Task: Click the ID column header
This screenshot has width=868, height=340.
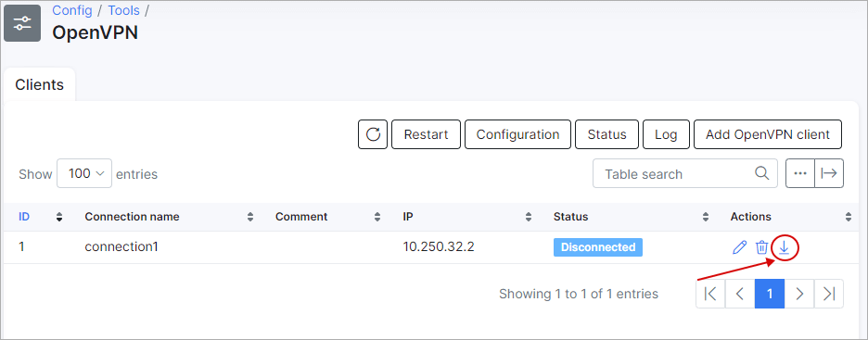Action: pos(24,217)
